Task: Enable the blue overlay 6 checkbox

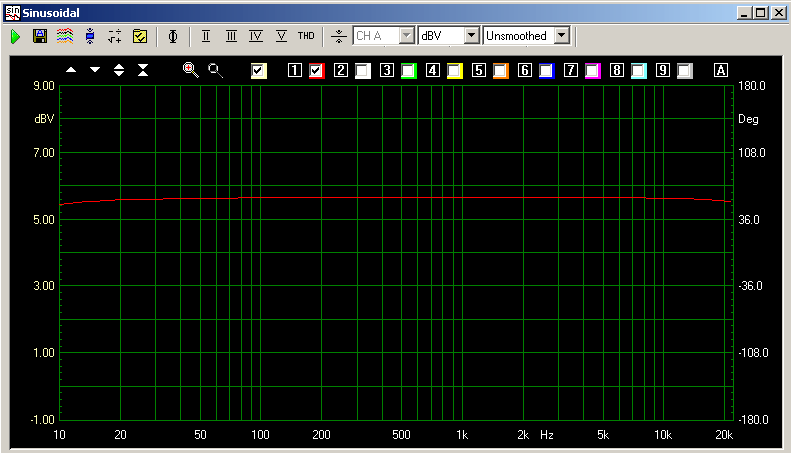Action: (547, 71)
